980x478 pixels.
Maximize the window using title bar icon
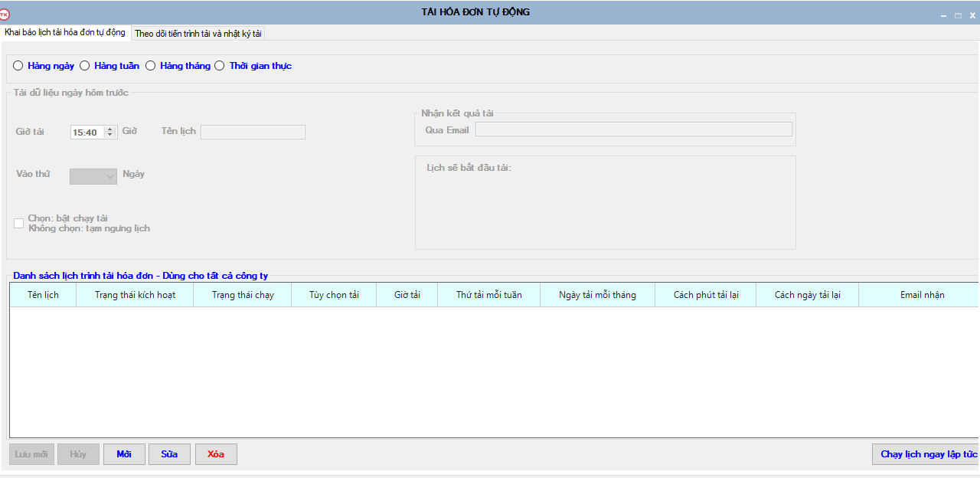(958, 15)
